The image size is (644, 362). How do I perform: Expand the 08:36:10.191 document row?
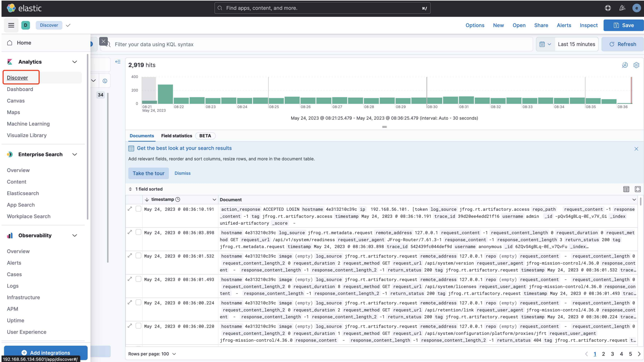130,209
